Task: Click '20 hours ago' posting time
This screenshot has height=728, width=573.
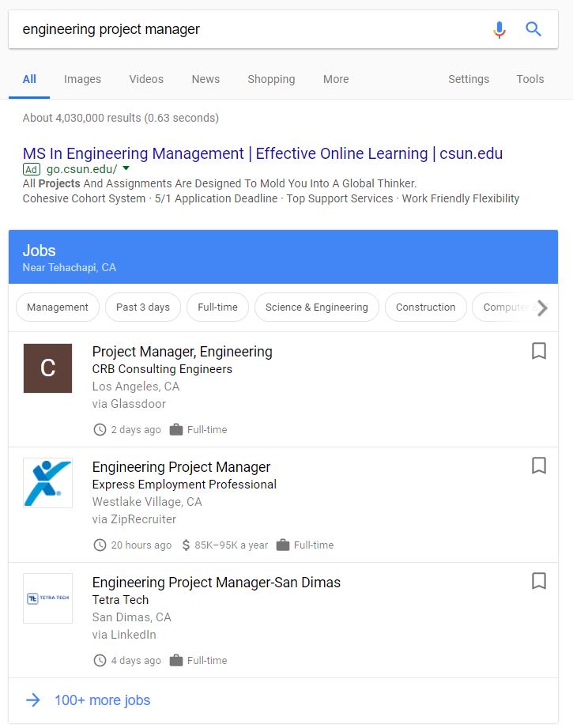Action: coord(141,545)
